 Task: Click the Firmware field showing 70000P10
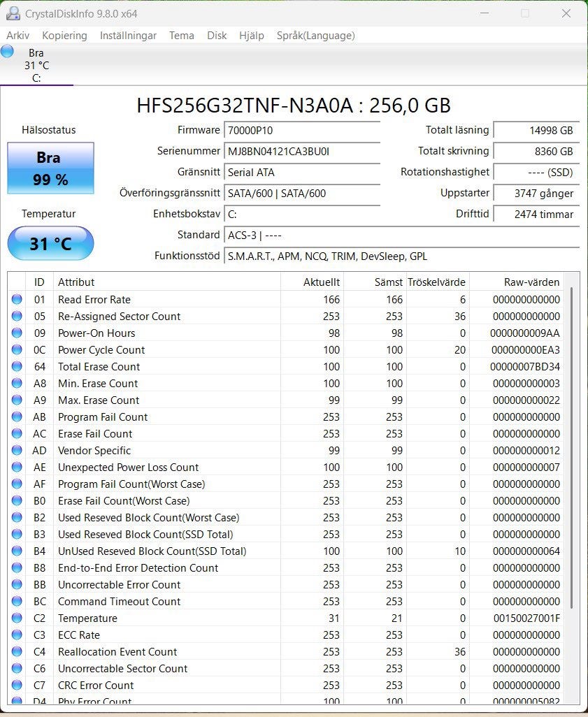tap(302, 131)
